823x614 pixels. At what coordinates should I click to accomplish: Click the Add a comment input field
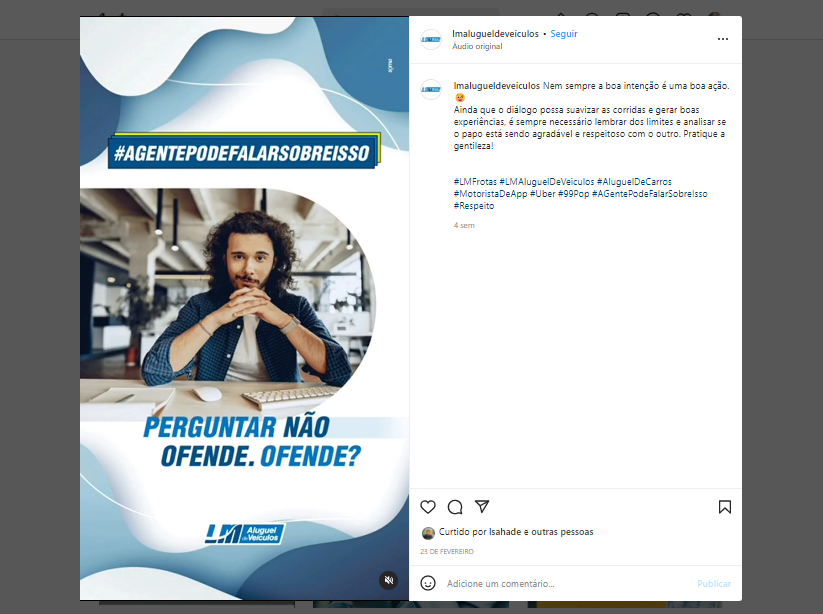tap(567, 584)
